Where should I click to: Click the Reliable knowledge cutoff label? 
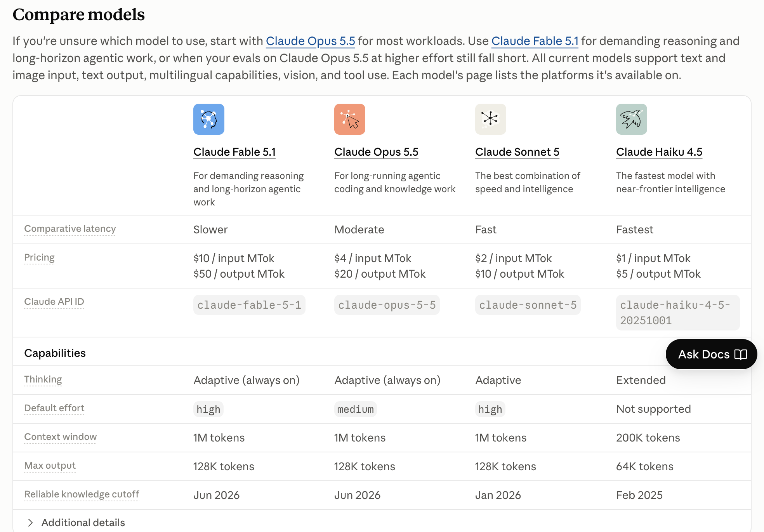click(82, 494)
